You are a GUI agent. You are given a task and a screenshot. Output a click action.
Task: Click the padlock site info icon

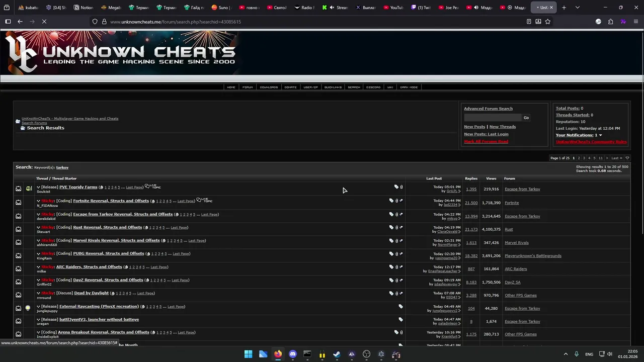pos(104,22)
